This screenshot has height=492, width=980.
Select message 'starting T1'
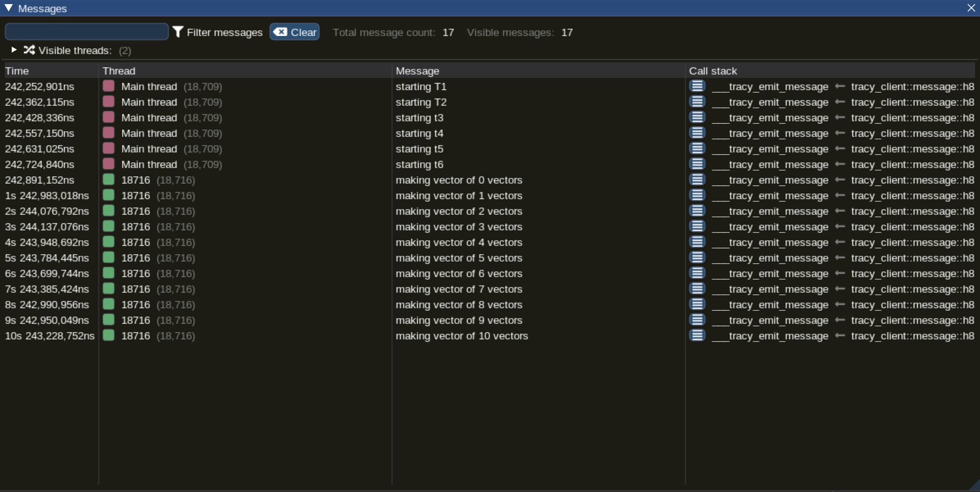coord(421,87)
